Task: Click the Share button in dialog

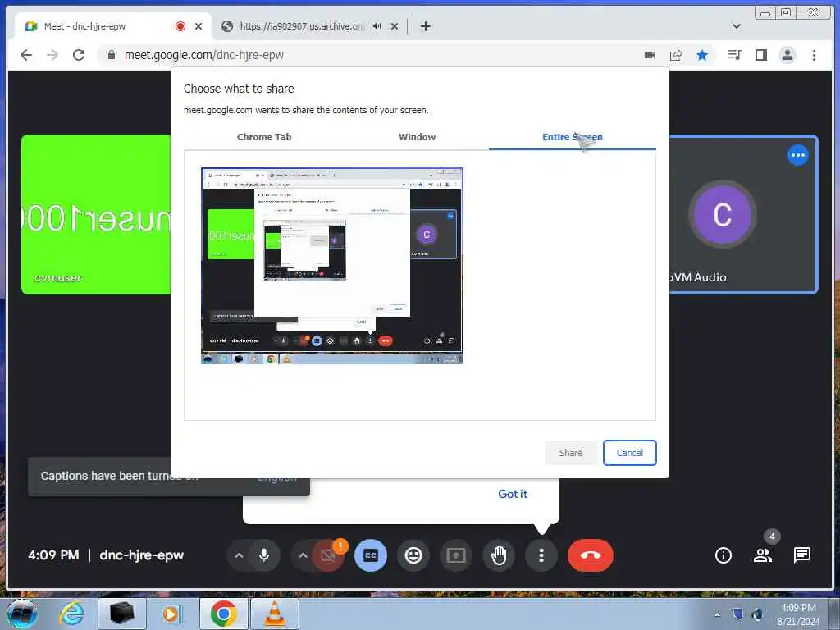Action: (571, 453)
